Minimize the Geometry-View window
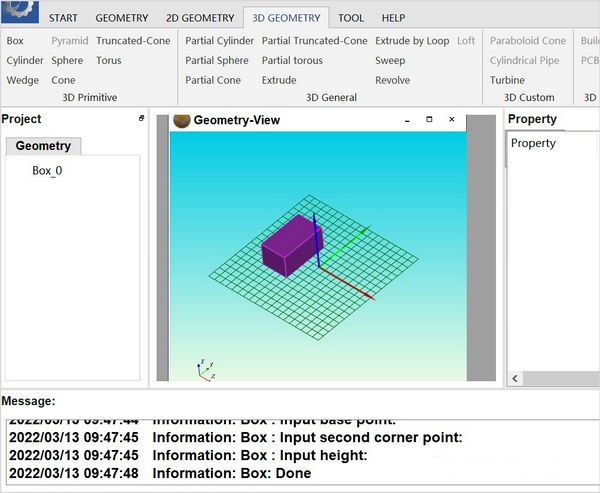The width and height of the screenshot is (600, 493). point(407,120)
